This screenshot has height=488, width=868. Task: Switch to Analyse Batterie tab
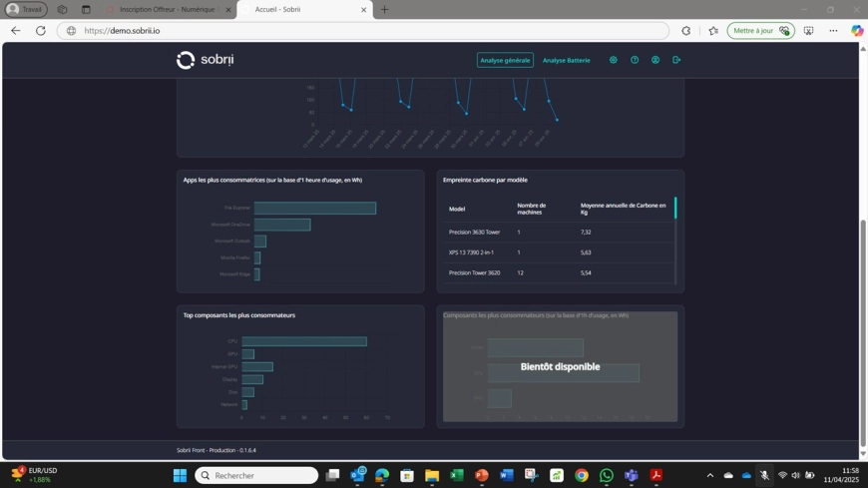(x=567, y=60)
